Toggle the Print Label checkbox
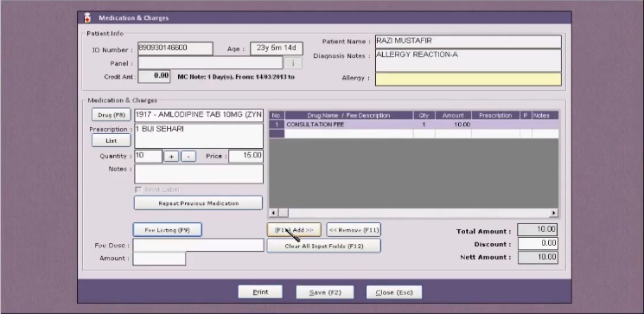The width and height of the screenshot is (644, 314). pyautogui.click(x=138, y=190)
